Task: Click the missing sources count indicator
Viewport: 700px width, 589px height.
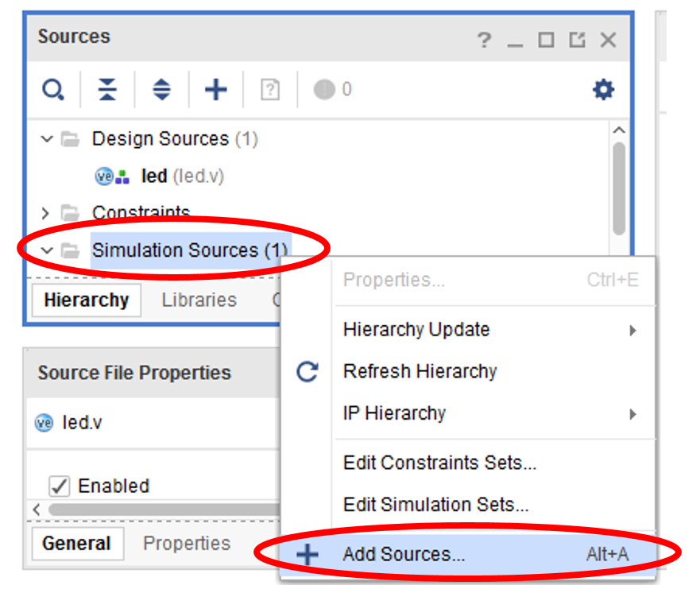Action: pyautogui.click(x=332, y=90)
